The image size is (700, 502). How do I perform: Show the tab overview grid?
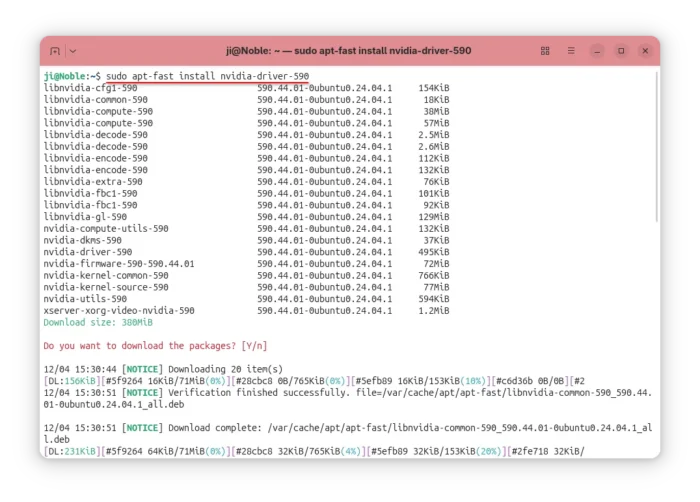tap(545, 50)
